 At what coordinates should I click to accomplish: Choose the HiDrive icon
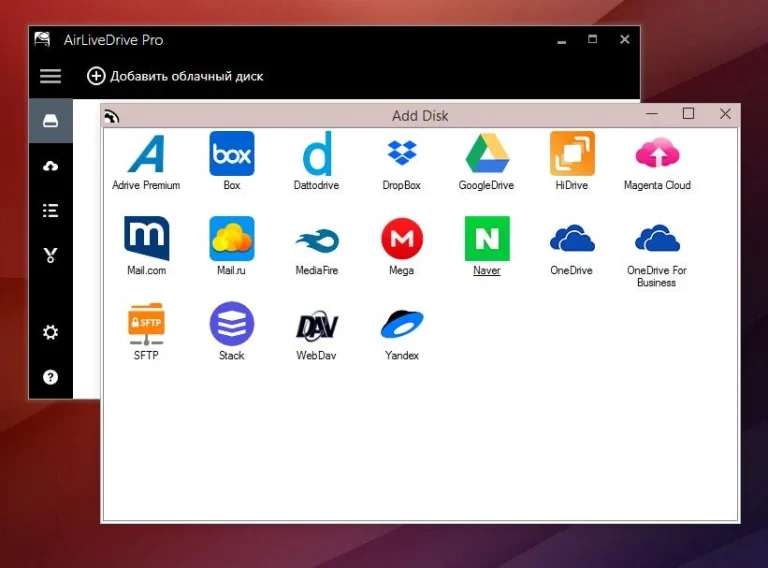click(572, 153)
